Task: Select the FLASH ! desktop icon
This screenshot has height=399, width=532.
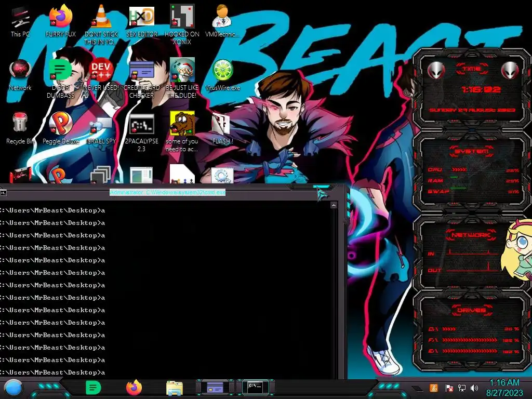Action: coord(222,129)
